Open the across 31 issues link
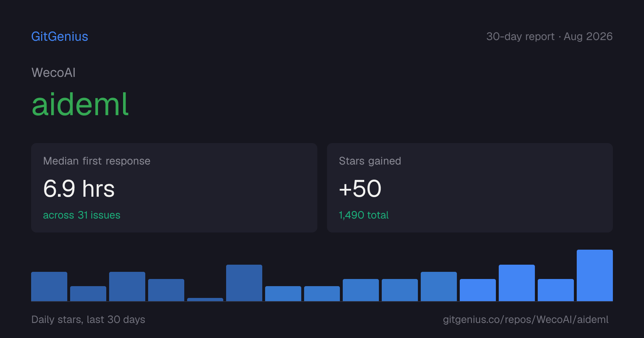Viewport: 644px width, 338px height. (82, 215)
